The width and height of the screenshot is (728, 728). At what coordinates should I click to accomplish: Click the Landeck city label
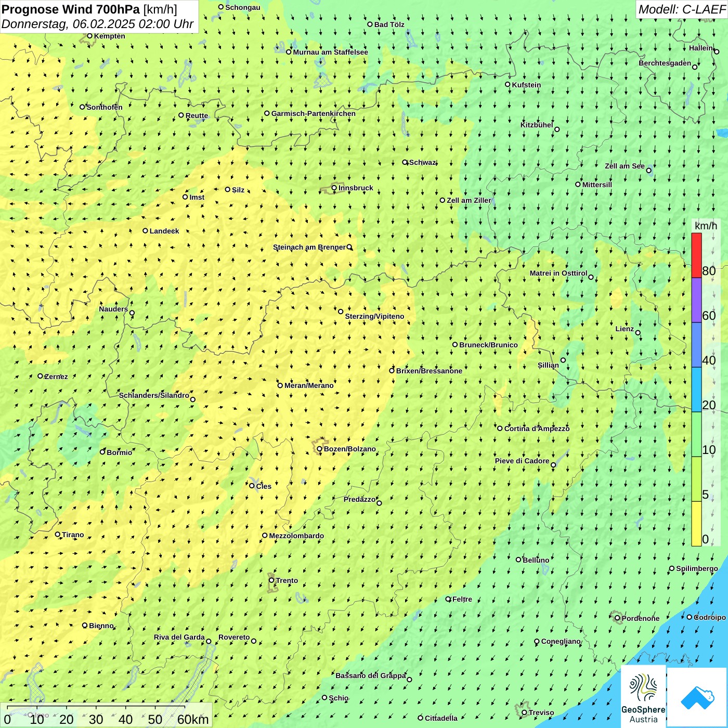(x=164, y=231)
